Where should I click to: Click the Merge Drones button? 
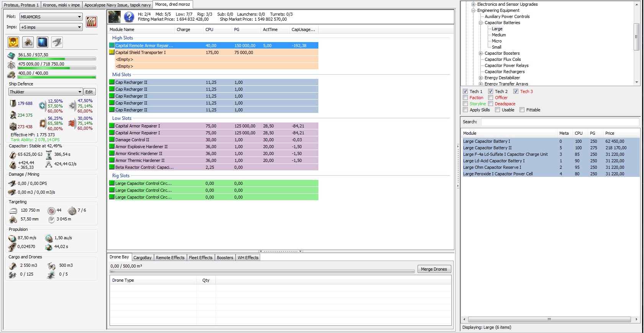tap(434, 269)
